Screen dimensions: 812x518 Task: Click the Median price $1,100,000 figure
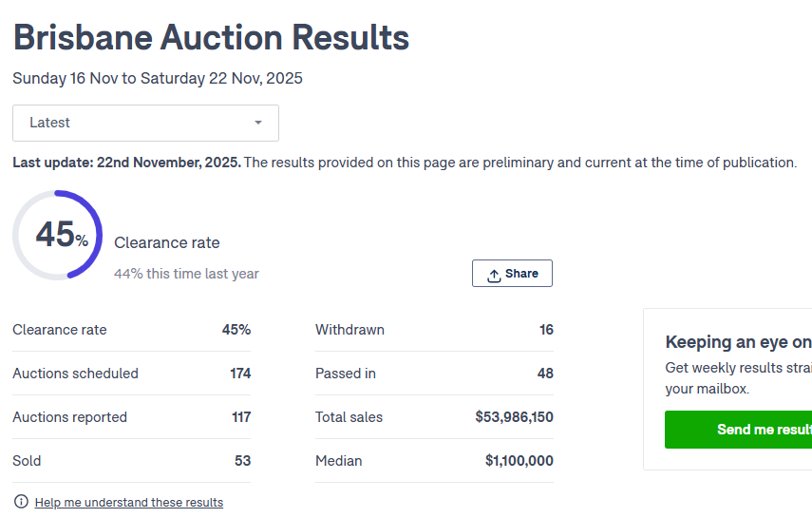519,461
